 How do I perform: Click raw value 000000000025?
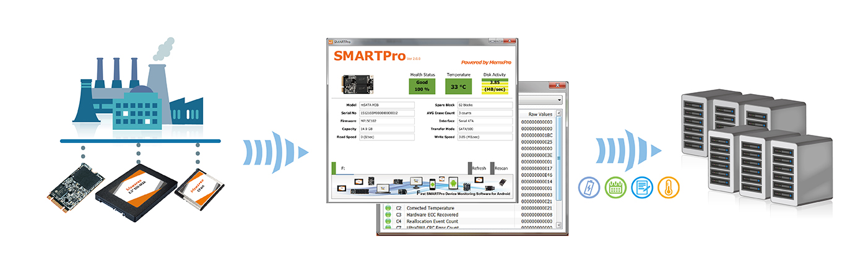pyautogui.click(x=537, y=142)
